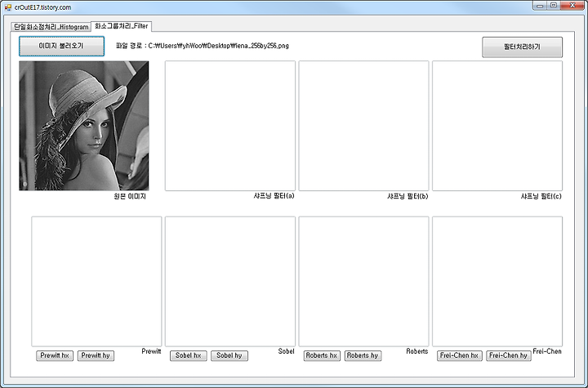
Task: Run the Sobel hy filter
Action: [x=229, y=355]
